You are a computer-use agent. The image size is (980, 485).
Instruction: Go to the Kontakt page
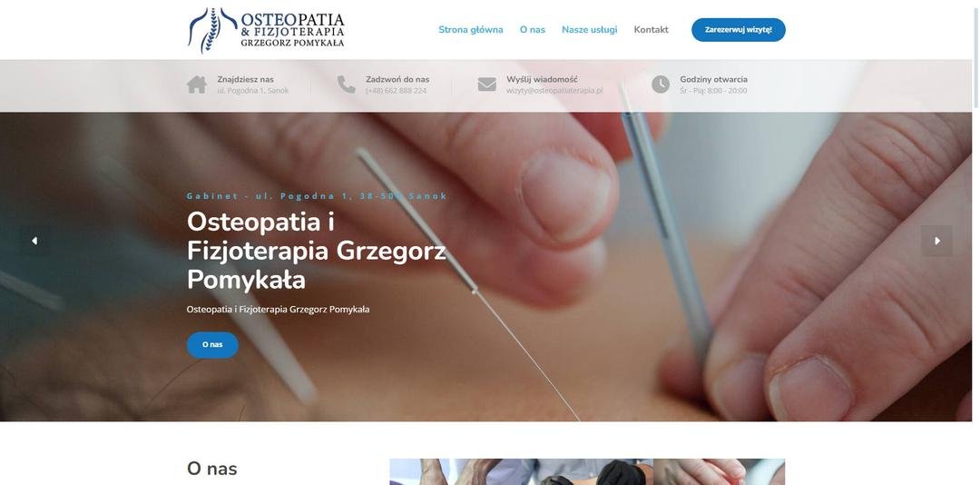(x=652, y=29)
